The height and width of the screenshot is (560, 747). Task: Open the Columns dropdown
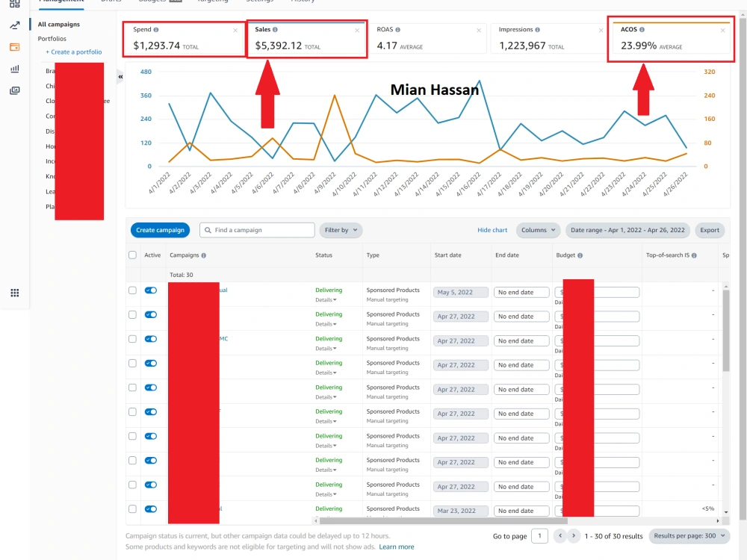click(538, 230)
